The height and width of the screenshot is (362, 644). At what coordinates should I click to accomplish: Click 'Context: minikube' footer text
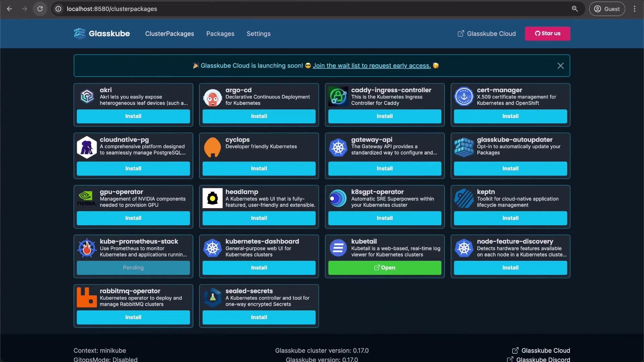point(100,351)
